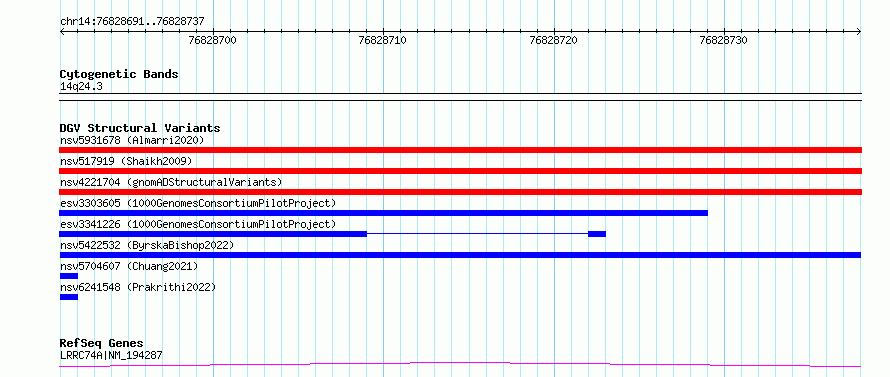Click the small blue bar under nsv5704607
The width and height of the screenshot is (890, 377).
[x=69, y=276]
